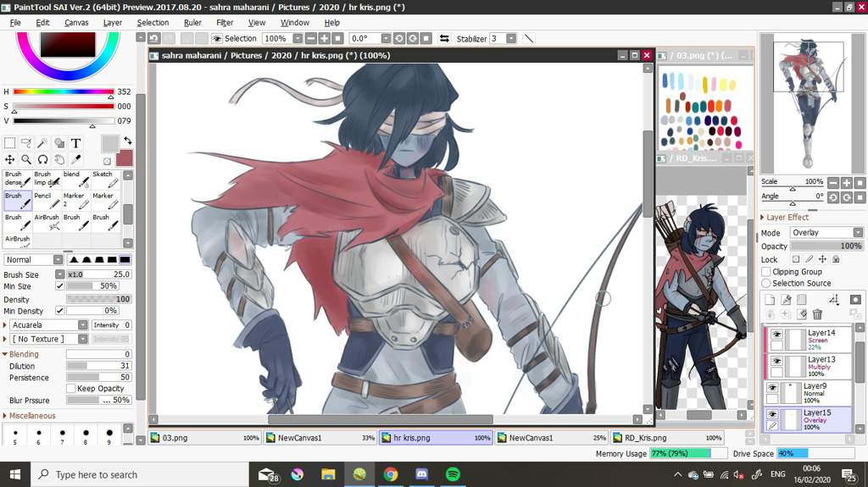Click the navigator preview thumbnail

click(808, 103)
